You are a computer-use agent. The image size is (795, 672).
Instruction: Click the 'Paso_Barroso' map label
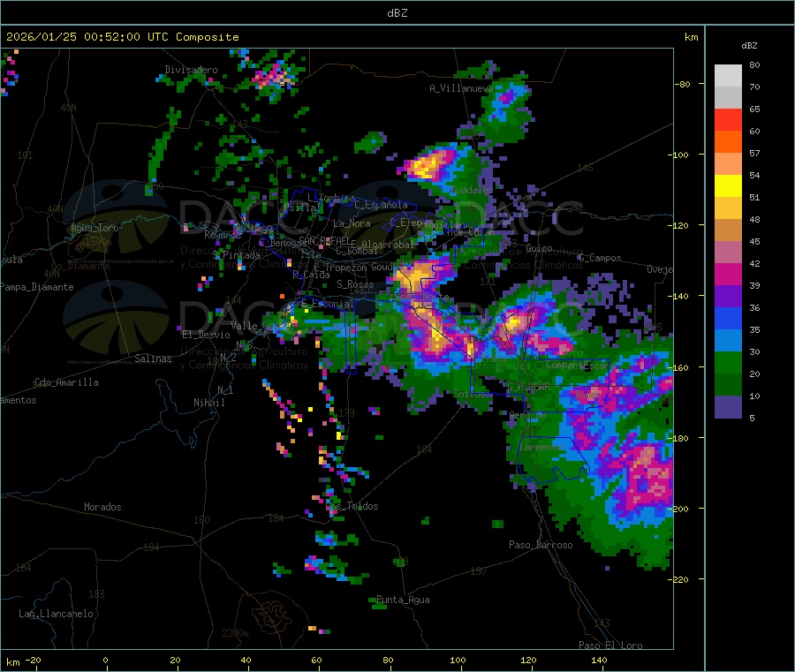tap(541, 545)
